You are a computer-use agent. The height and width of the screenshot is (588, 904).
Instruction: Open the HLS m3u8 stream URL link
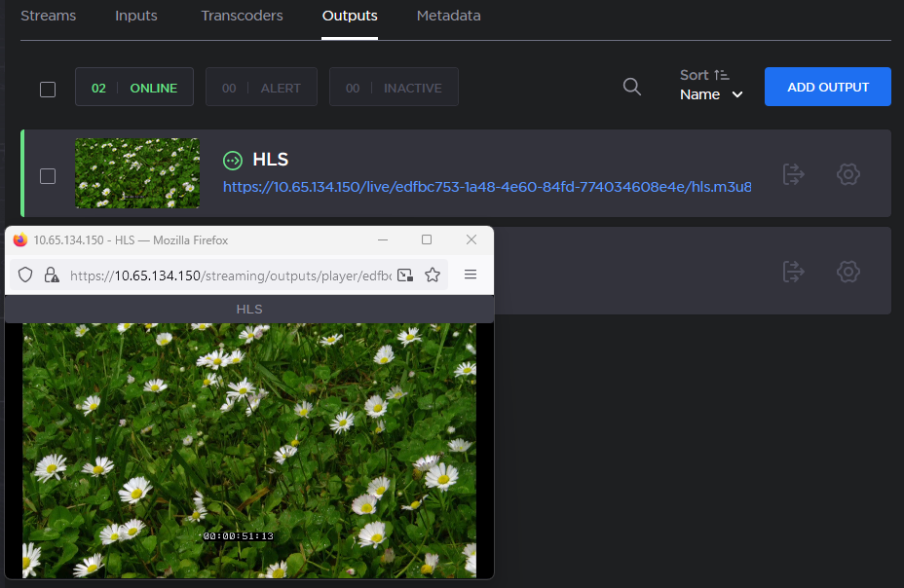pyautogui.click(x=487, y=186)
